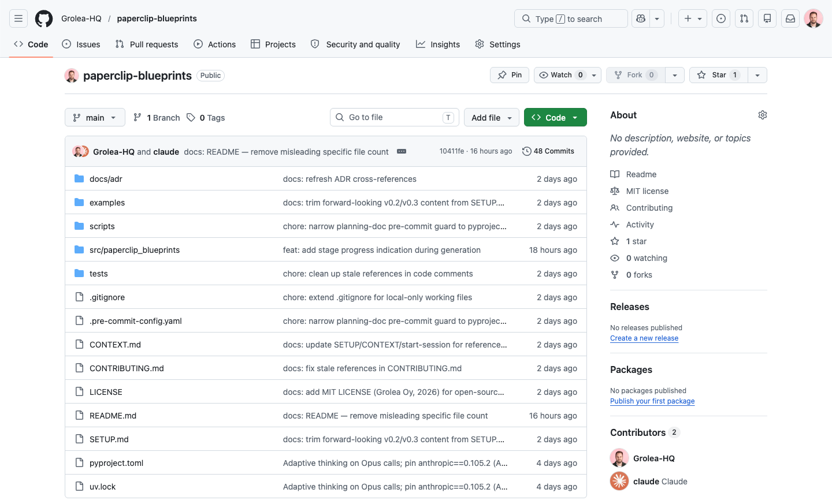This screenshot has height=504, width=832.
Task: Click the tag icon next to 0 Tags
Action: (191, 117)
